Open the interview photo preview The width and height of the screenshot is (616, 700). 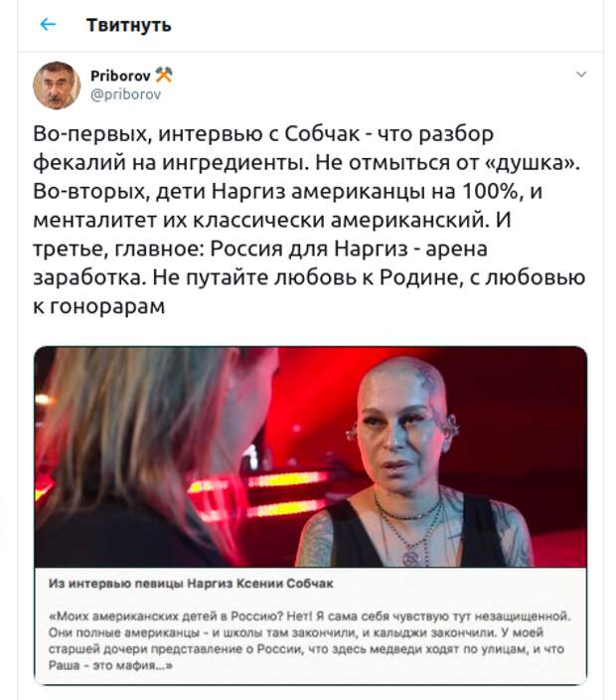point(310,456)
